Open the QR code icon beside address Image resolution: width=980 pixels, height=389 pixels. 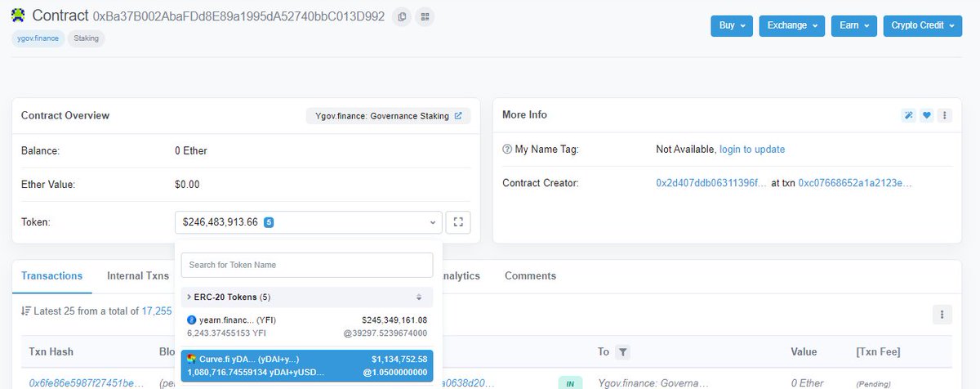(423, 16)
